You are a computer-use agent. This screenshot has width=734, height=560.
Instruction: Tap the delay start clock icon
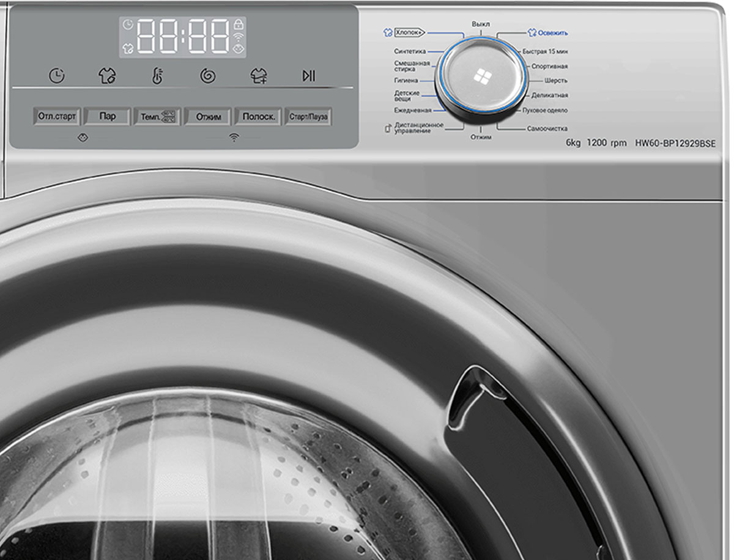57,76
